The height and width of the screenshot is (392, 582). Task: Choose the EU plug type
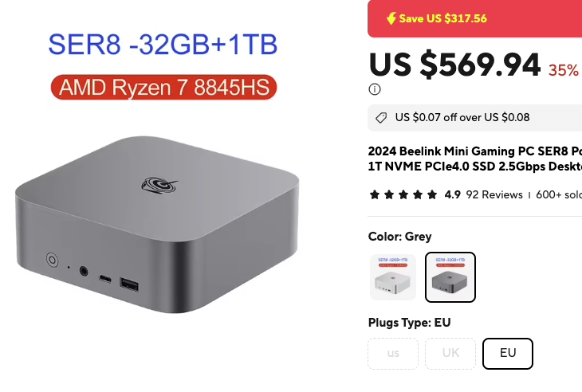pyautogui.click(x=508, y=354)
